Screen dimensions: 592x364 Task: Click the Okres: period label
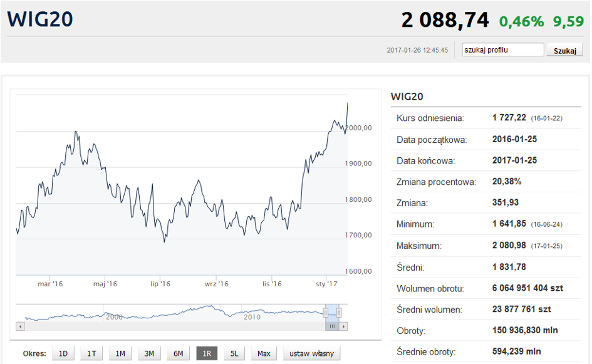[34, 354]
